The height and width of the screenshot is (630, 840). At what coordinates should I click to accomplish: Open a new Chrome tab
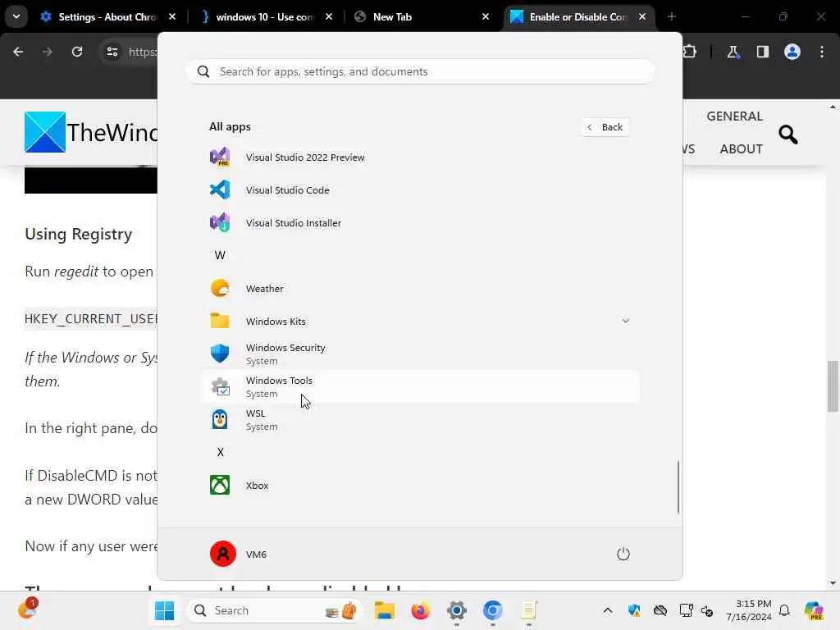click(672, 16)
